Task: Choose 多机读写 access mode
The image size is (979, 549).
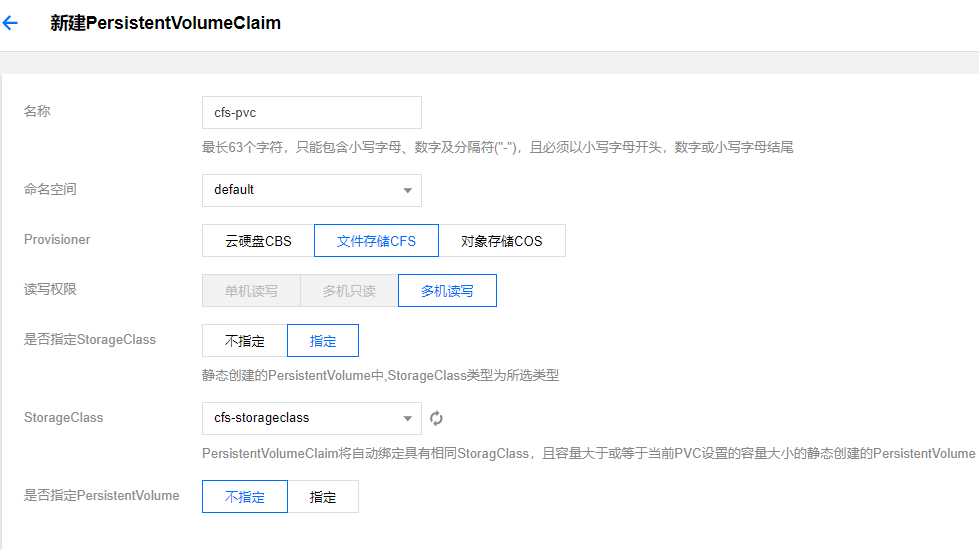Action: coord(447,290)
